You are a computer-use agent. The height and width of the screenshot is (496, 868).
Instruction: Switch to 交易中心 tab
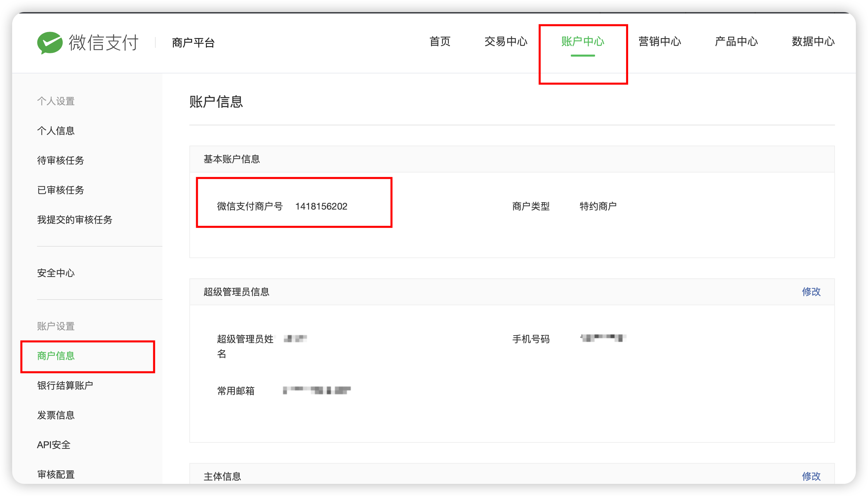[506, 41]
